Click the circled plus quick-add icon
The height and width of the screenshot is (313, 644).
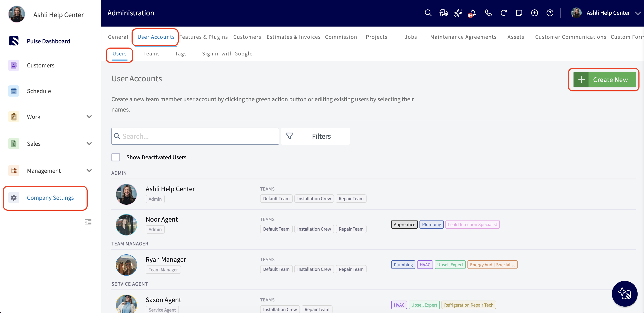(535, 13)
